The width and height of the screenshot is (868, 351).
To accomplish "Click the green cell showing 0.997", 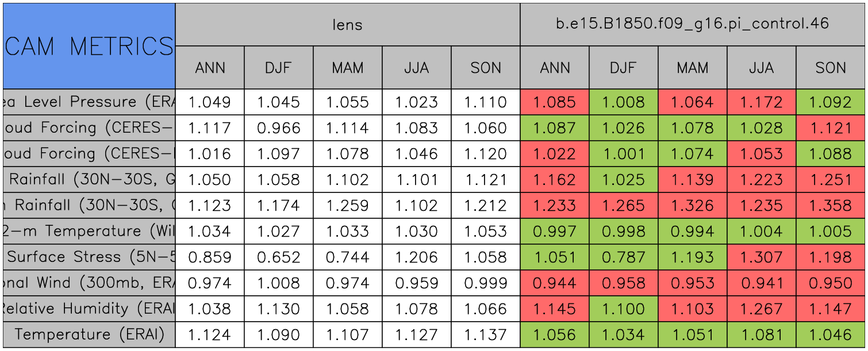I will pyautogui.click(x=555, y=231).
